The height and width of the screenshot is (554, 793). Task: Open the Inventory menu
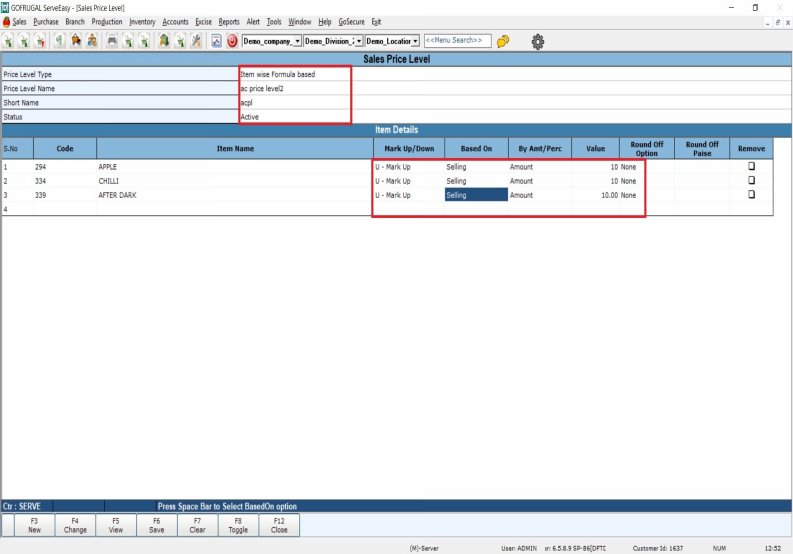(x=142, y=22)
